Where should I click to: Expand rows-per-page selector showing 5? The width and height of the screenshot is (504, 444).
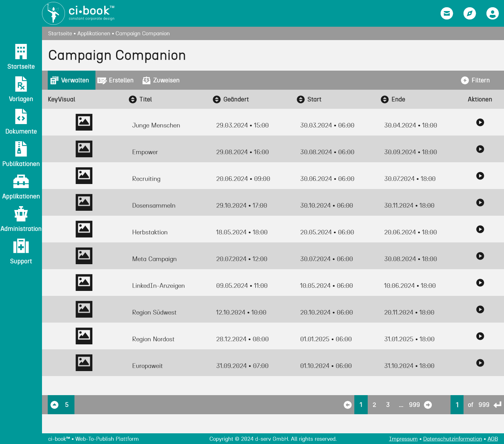pyautogui.click(x=61, y=405)
